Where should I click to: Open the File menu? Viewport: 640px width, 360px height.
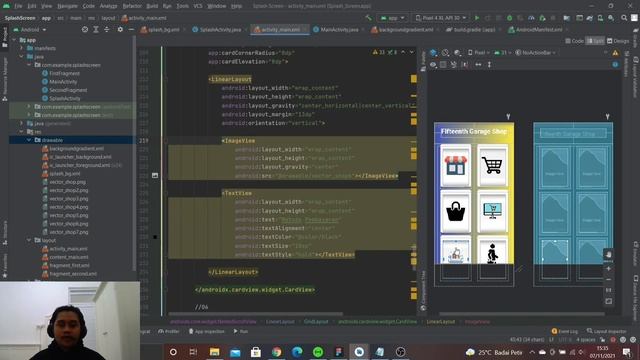18,6
